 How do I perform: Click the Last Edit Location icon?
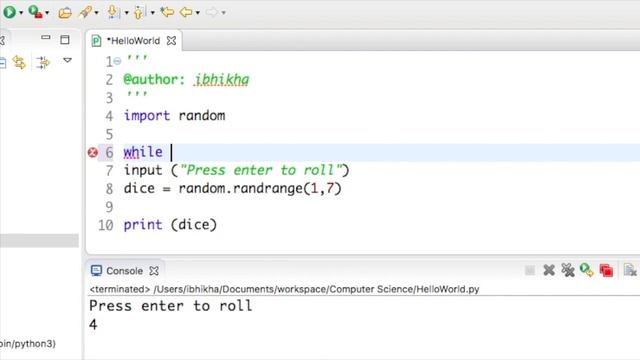coord(167,12)
